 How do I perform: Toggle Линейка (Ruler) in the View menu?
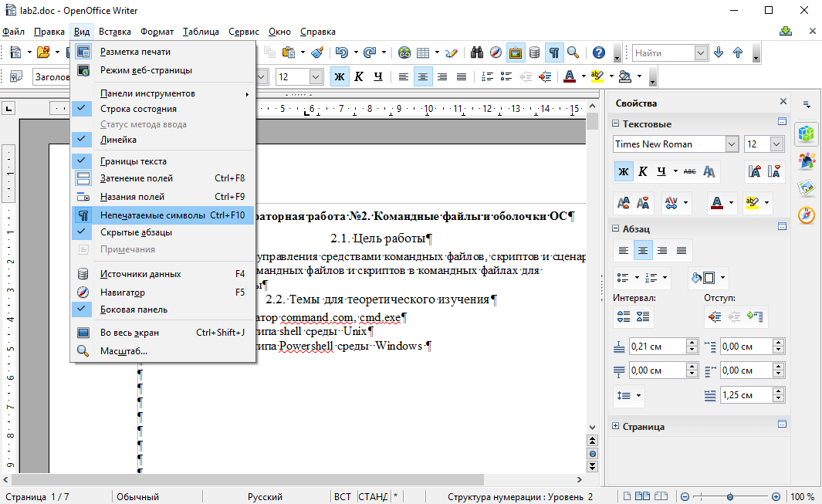[x=118, y=140]
